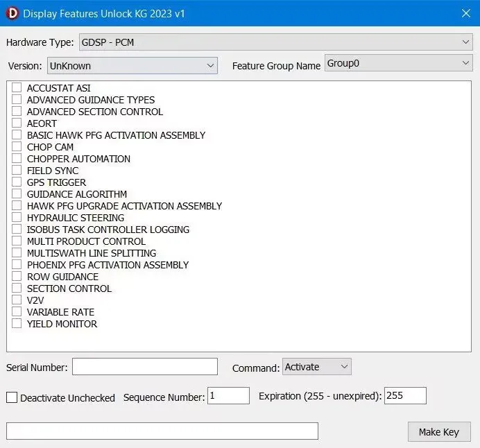This screenshot has width=480, height=448.
Task: Check the YIELD MONITOR option
Action: (x=17, y=323)
